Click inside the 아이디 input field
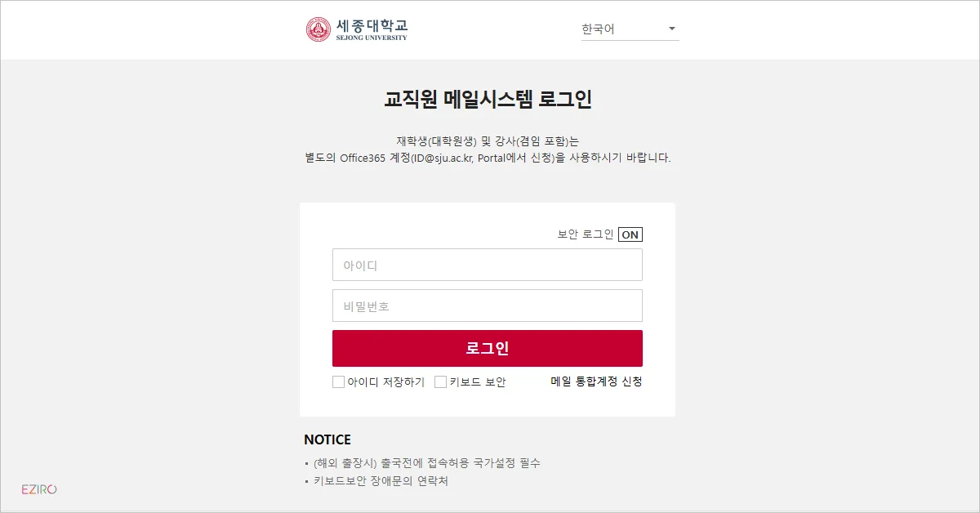Screen dimensions: 980x513 487,264
